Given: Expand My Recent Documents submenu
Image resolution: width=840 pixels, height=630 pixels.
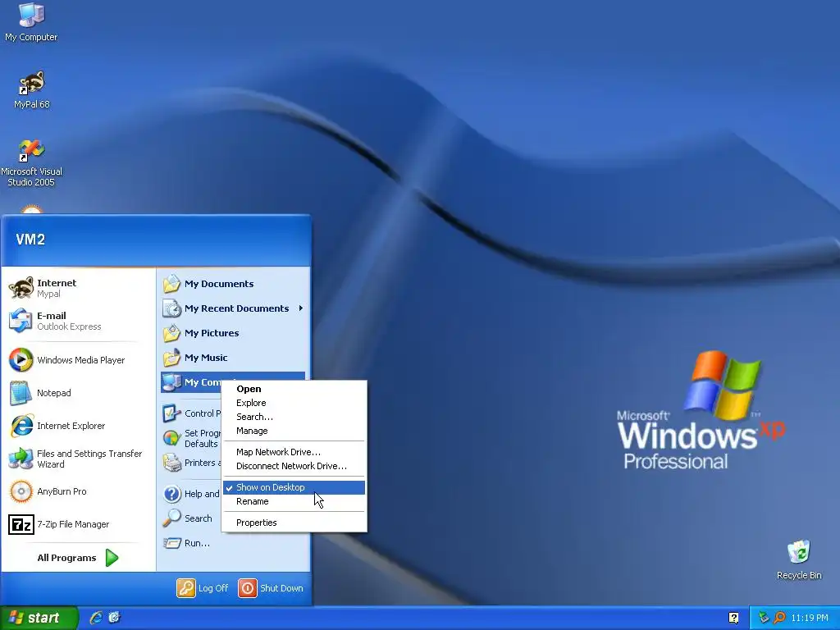Looking at the screenshot, I should (234, 308).
